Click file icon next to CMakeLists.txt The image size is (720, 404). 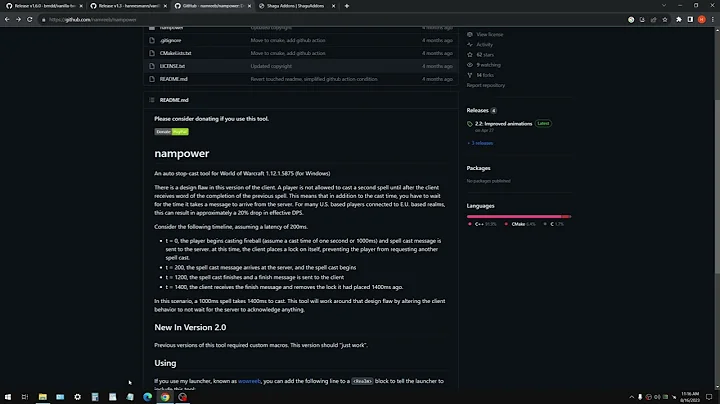coord(152,53)
